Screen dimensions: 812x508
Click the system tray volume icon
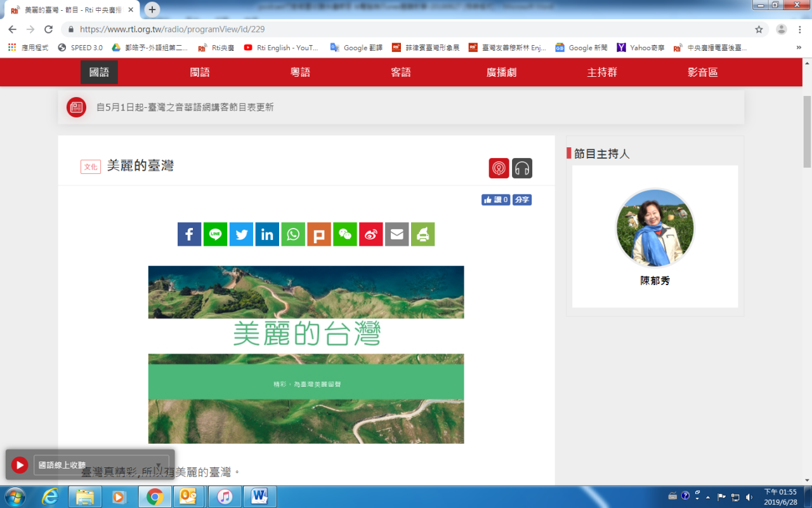[x=749, y=497]
